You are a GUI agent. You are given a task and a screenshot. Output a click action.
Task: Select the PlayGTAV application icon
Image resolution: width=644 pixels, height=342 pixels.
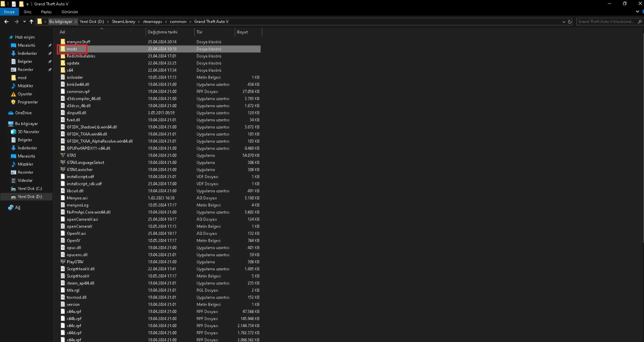pyautogui.click(x=63, y=262)
